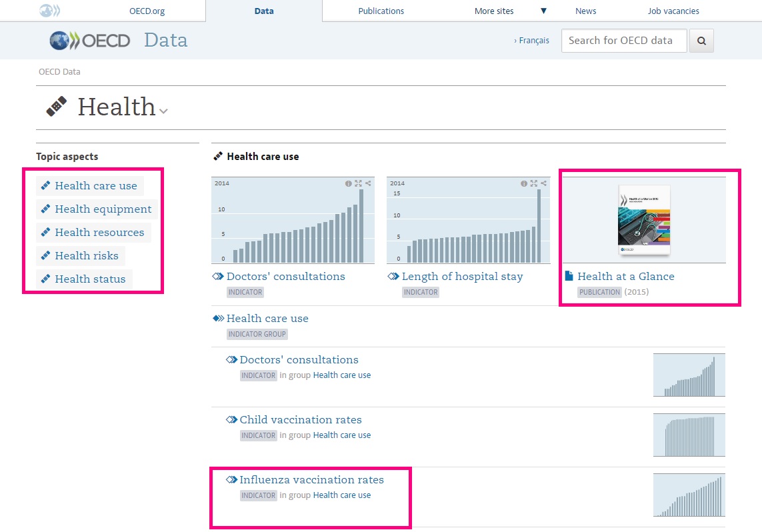Click the info icon on Length of hospital stay chart
762x532 pixels.
point(524,183)
